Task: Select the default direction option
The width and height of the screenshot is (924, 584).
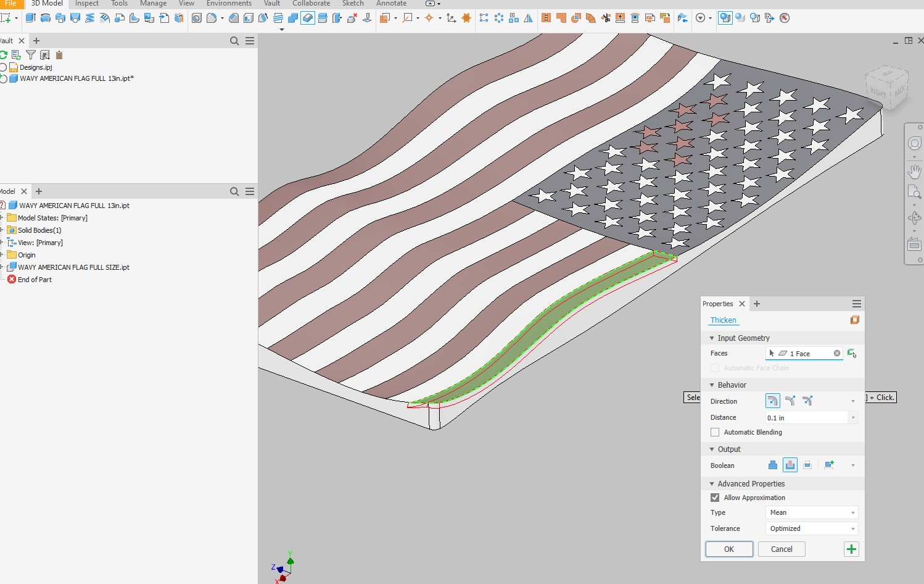Action: pyautogui.click(x=773, y=401)
